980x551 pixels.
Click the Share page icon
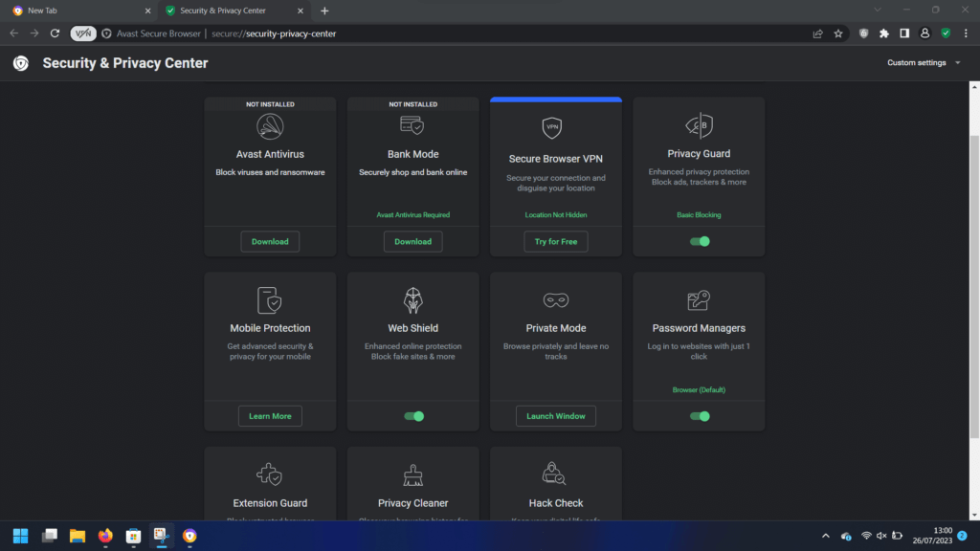click(817, 33)
